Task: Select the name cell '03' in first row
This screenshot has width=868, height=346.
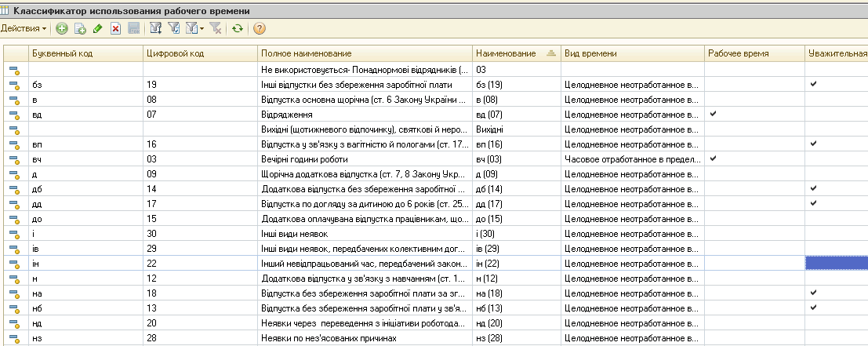Action: click(x=517, y=70)
